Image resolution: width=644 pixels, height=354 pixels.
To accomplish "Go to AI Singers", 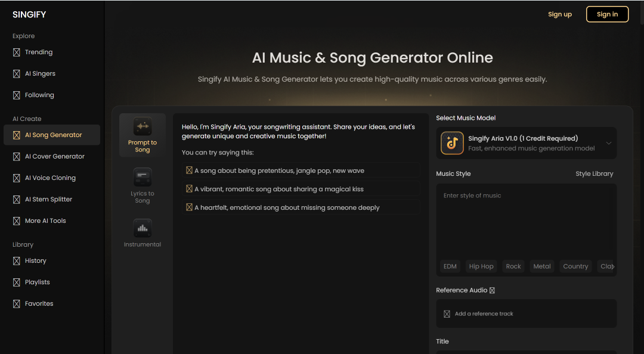I will [40, 73].
